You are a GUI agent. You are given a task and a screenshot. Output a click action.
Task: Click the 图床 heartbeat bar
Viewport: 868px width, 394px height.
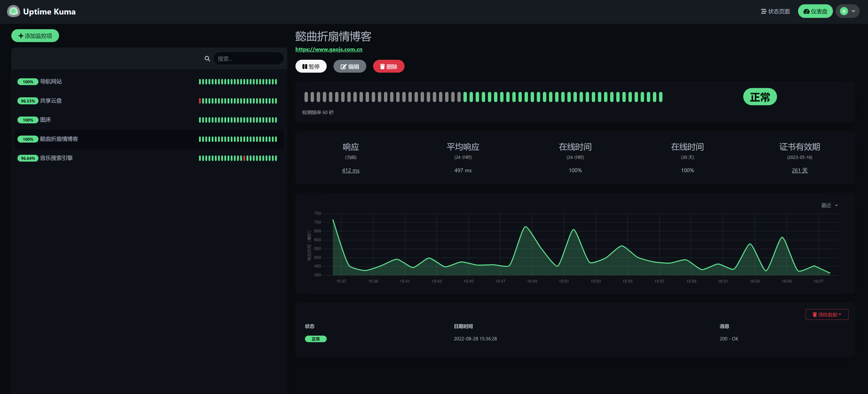(238, 120)
